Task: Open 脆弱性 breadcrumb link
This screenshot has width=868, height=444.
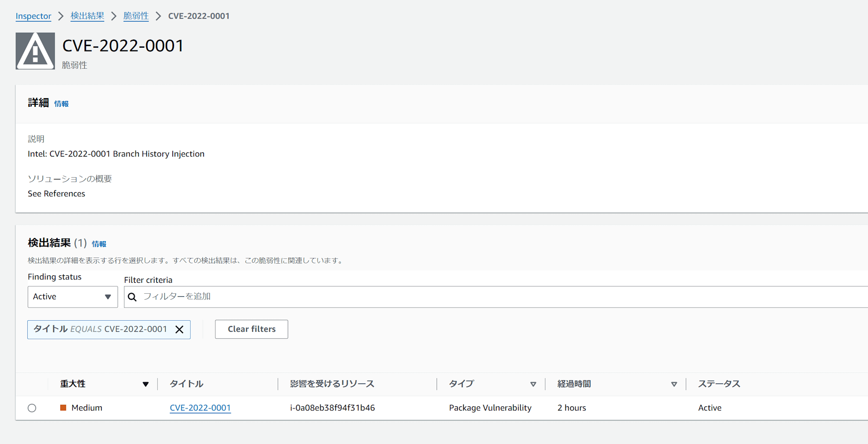Action: (136, 16)
